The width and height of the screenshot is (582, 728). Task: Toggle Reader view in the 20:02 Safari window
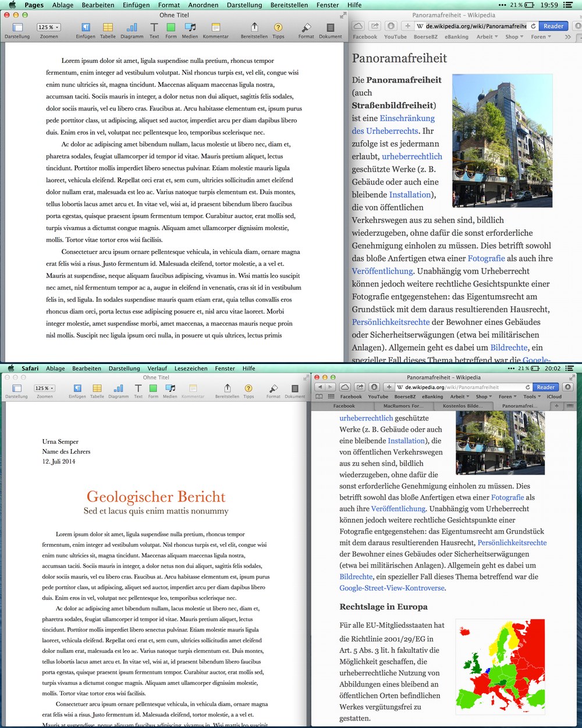click(546, 387)
